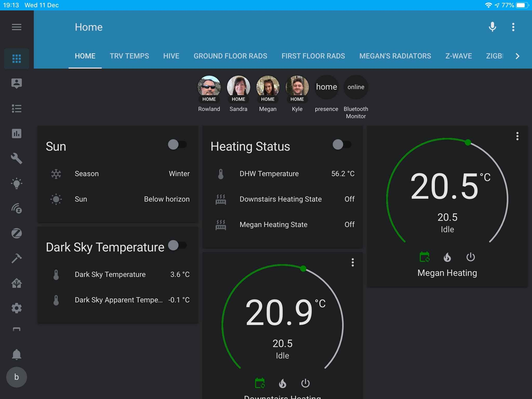The image size is (532, 399).
Task: Open the History charts sidebar icon
Action: click(x=16, y=134)
